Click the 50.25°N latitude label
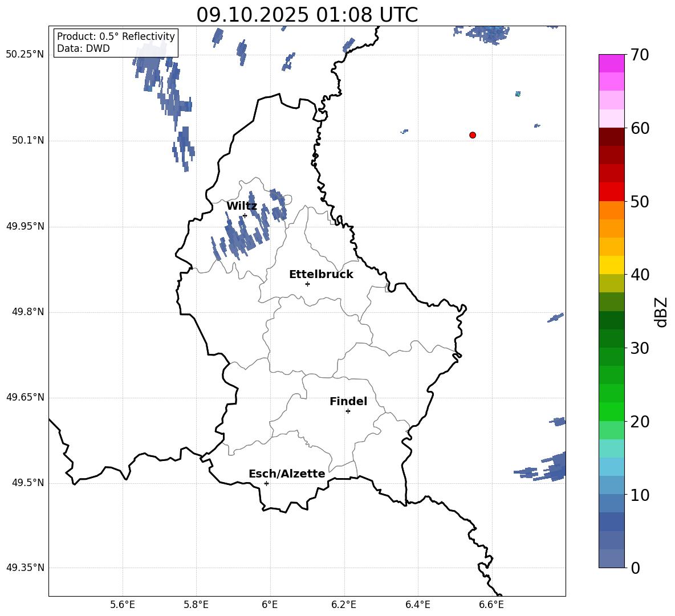 point(25,55)
